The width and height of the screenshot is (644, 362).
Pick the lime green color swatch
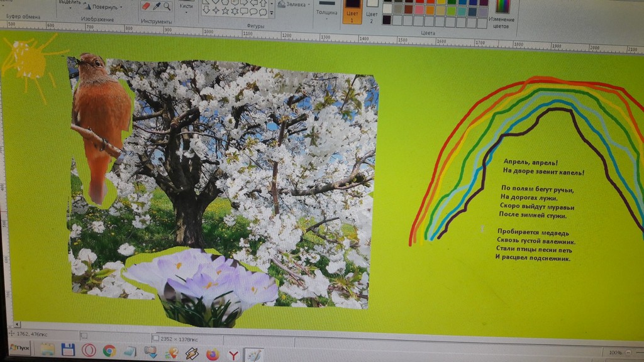tap(452, 10)
